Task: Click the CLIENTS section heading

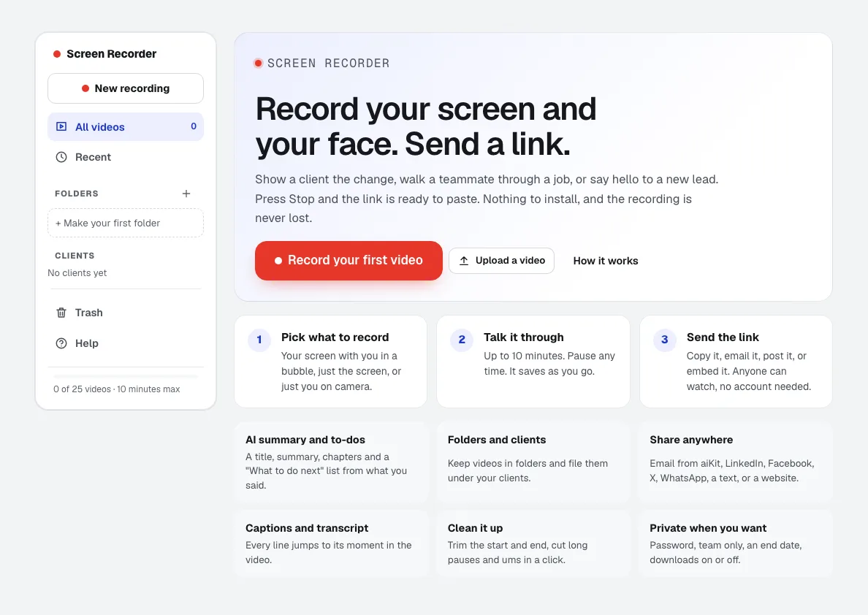Action: [x=75, y=256]
